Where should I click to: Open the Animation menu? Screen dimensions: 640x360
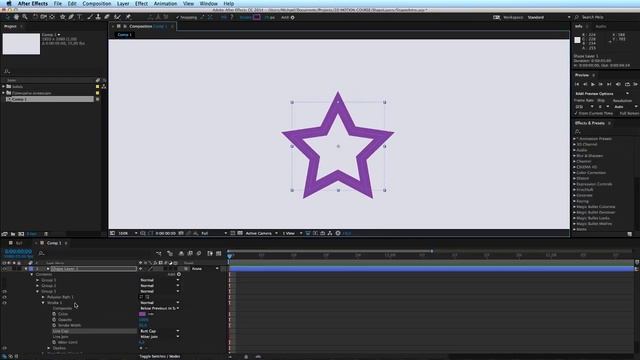click(165, 3)
